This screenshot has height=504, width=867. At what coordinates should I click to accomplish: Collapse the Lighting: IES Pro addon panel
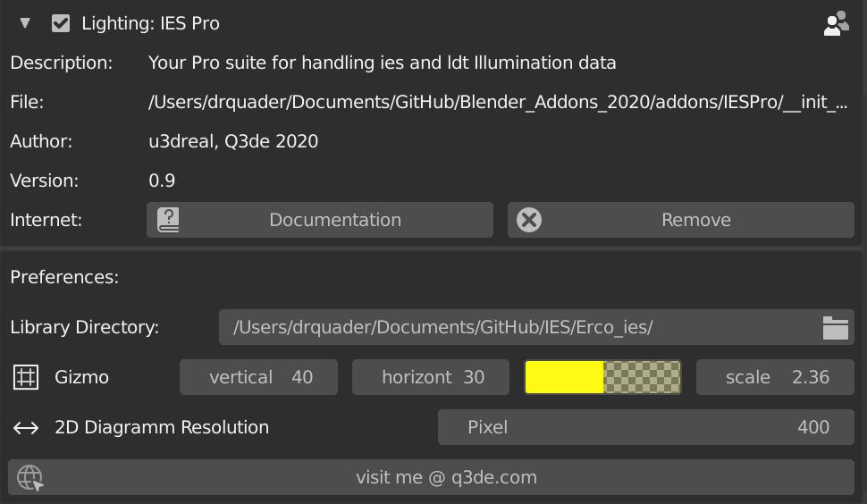click(x=25, y=23)
